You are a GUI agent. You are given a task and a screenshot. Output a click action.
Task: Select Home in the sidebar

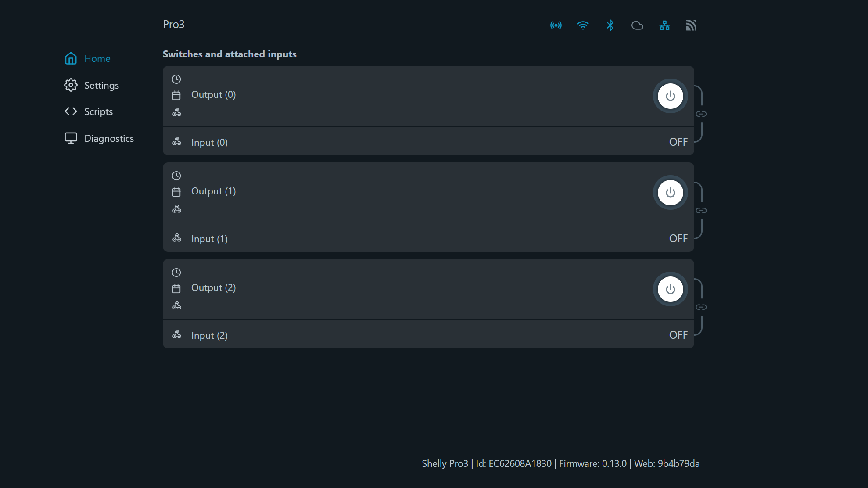point(97,58)
